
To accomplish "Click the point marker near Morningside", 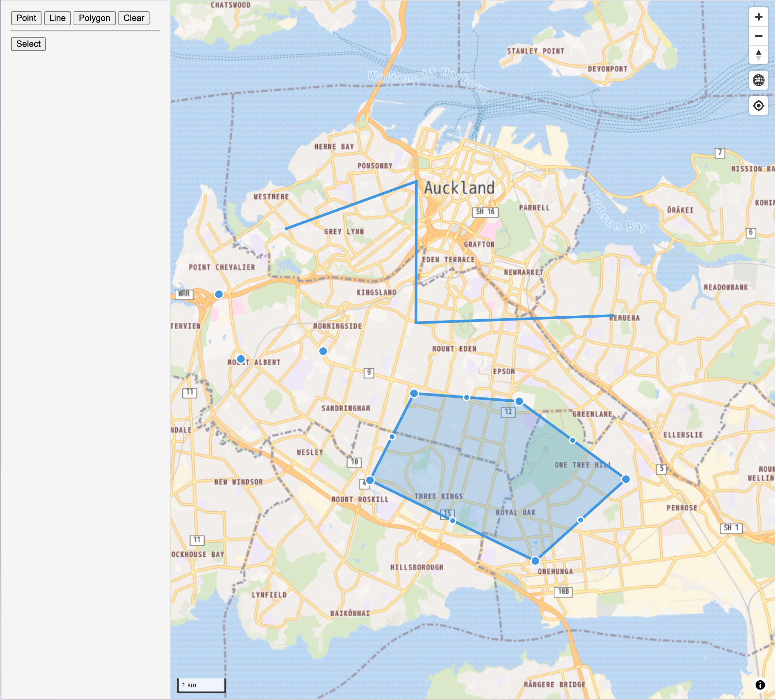I will (x=323, y=351).
